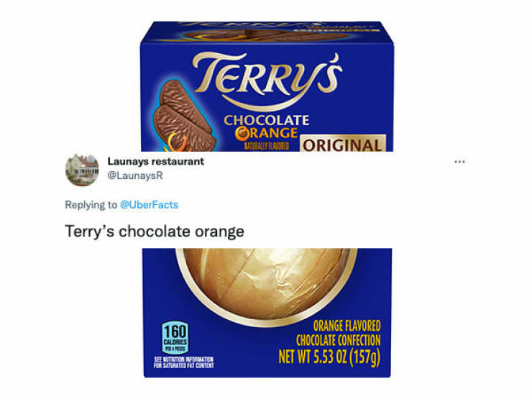Click the @LaunaysR handle

click(135, 175)
